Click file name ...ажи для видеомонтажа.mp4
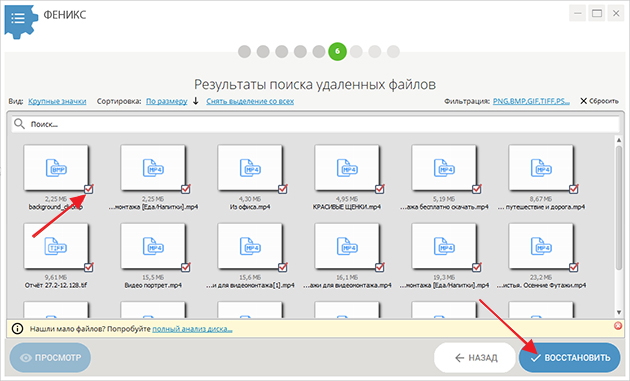This screenshot has width=630, height=381. tap(347, 285)
